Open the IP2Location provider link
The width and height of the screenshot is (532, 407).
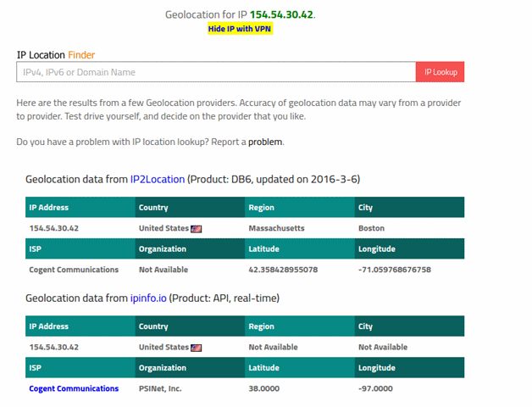[x=158, y=180]
